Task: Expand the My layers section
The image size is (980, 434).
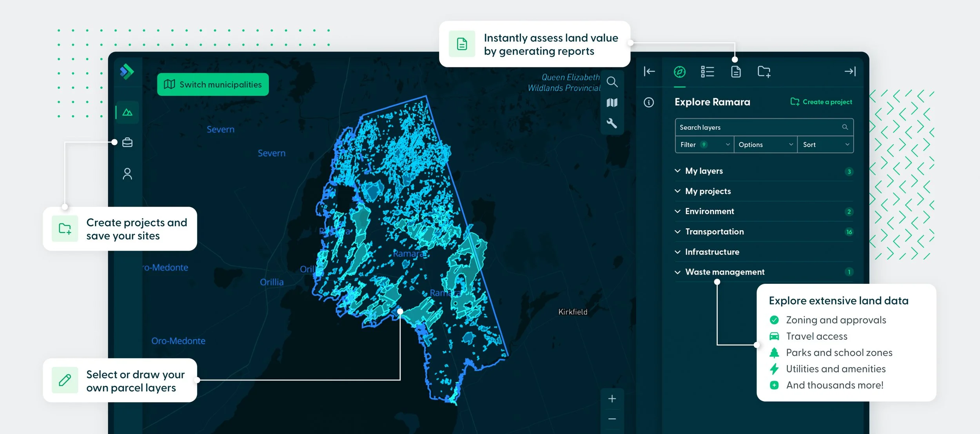Action: [704, 171]
